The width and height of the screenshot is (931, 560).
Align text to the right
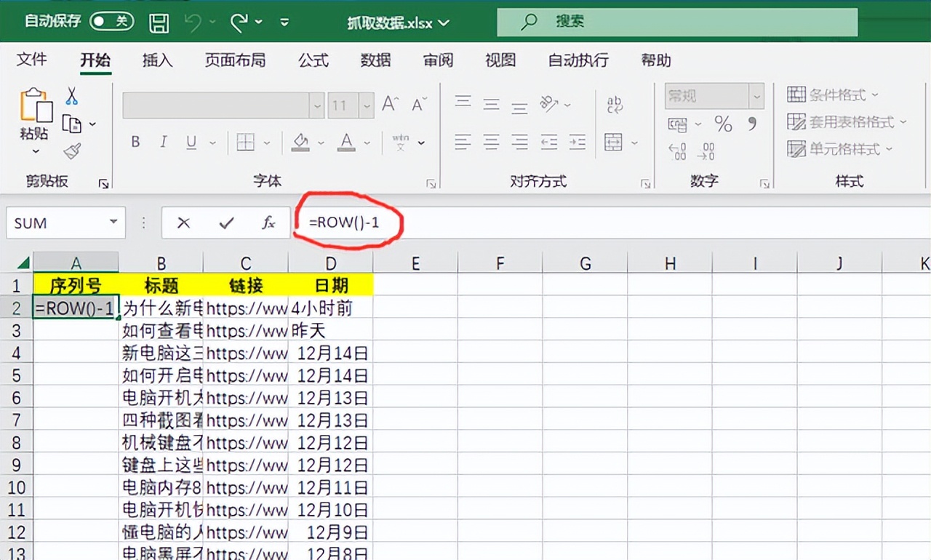[x=519, y=141]
